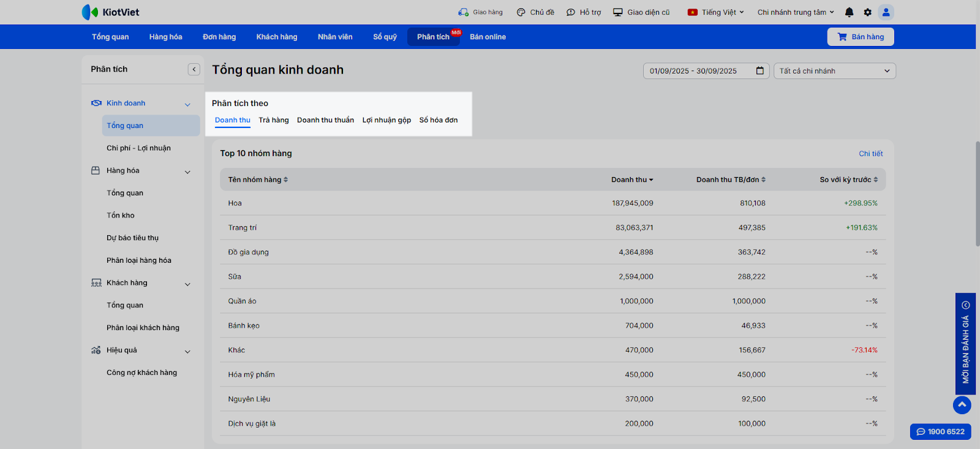
Task: Open Tồn kho sidebar item
Action: (x=121, y=216)
